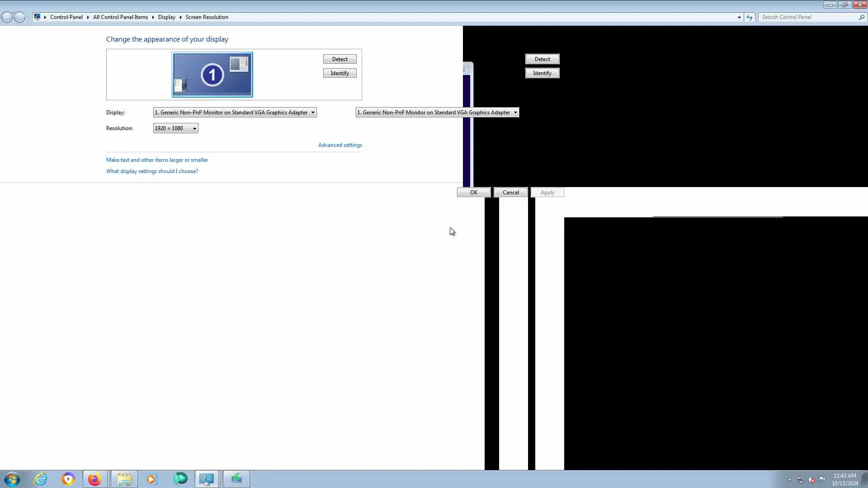The height and width of the screenshot is (488, 868).
Task: Open Advanced settings link
Action: 340,145
